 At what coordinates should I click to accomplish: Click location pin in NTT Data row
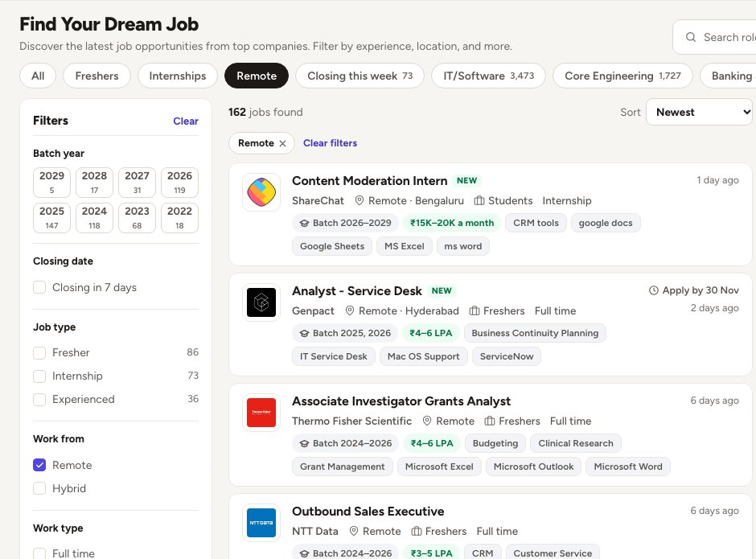(353, 531)
